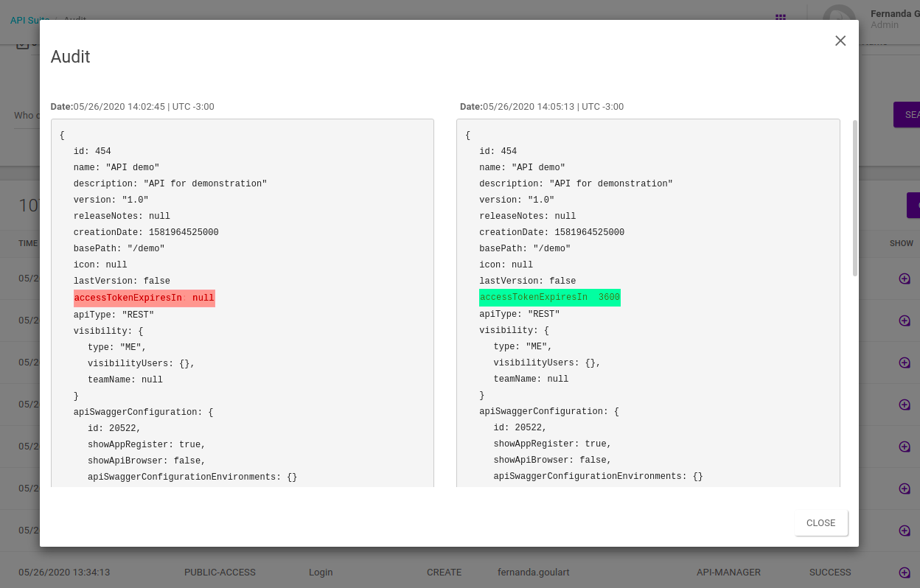Click the second magnifier icon in the SHOW column
The width and height of the screenshot is (920, 588).
pos(904,321)
